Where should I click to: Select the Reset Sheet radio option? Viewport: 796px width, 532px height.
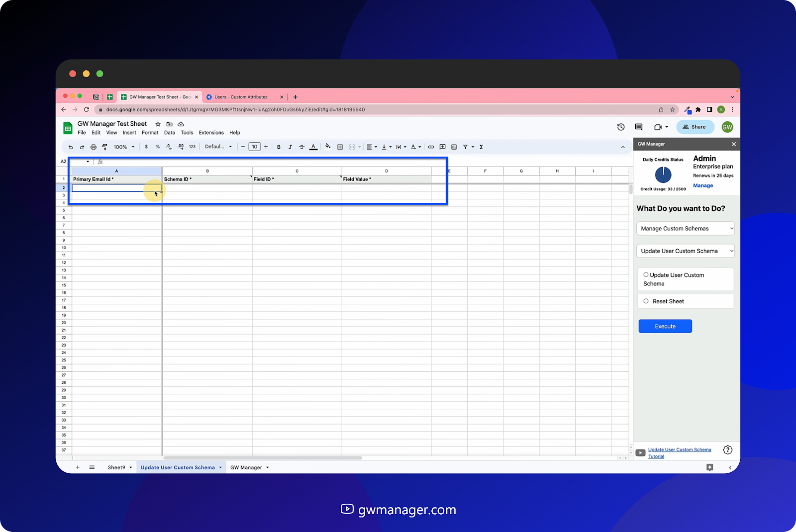[646, 301]
